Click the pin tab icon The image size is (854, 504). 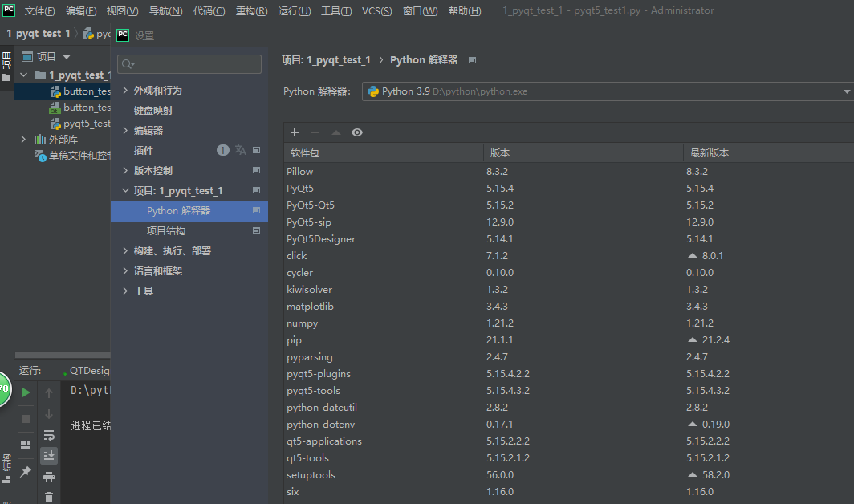click(26, 472)
